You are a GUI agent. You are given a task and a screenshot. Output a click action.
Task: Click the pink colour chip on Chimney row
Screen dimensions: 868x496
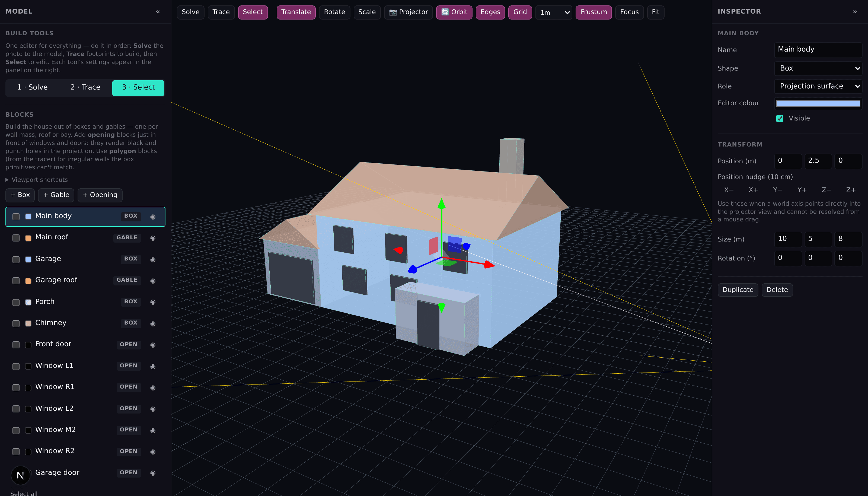28,324
